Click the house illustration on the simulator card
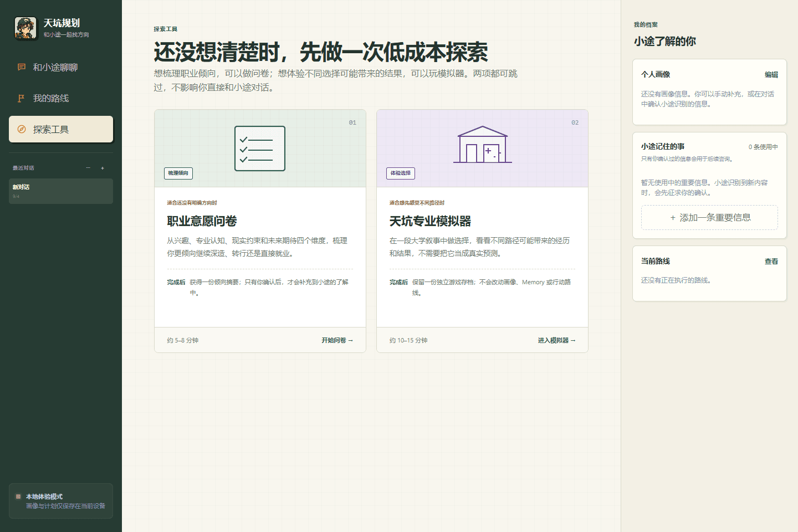 click(x=482, y=145)
